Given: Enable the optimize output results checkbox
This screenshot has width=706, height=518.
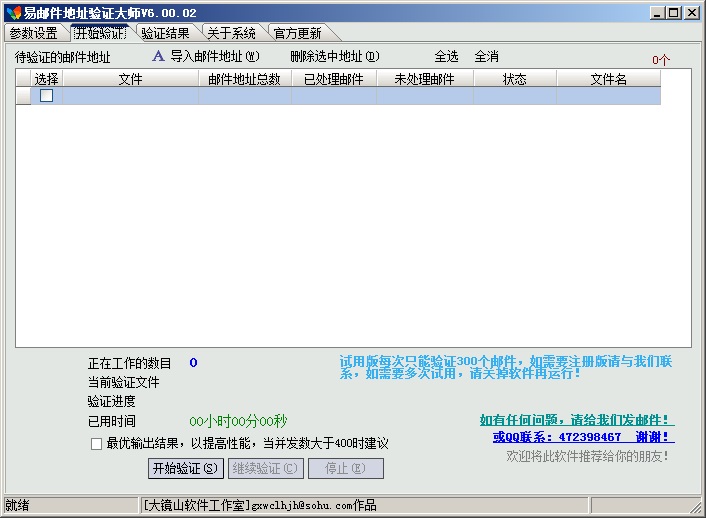Looking at the screenshot, I should point(96,444).
